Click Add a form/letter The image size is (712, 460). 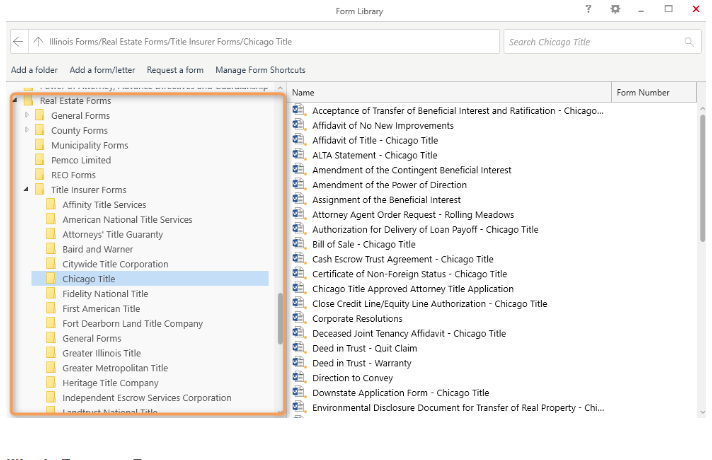102,70
